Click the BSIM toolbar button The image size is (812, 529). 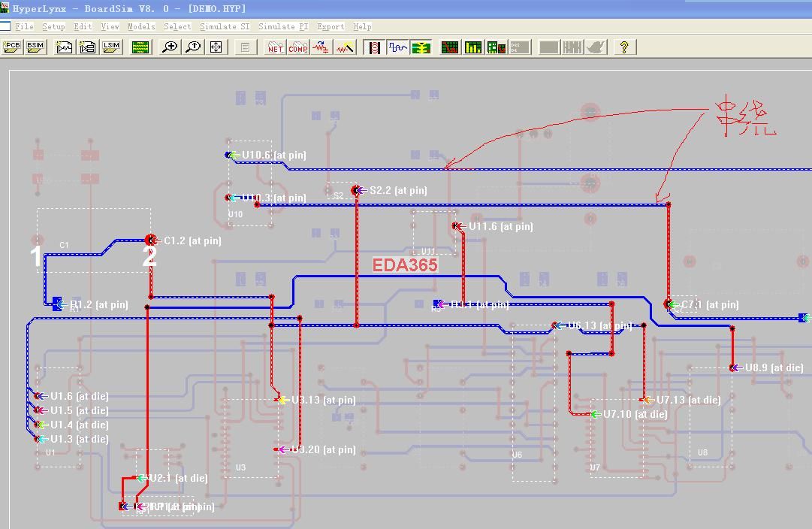click(x=35, y=47)
